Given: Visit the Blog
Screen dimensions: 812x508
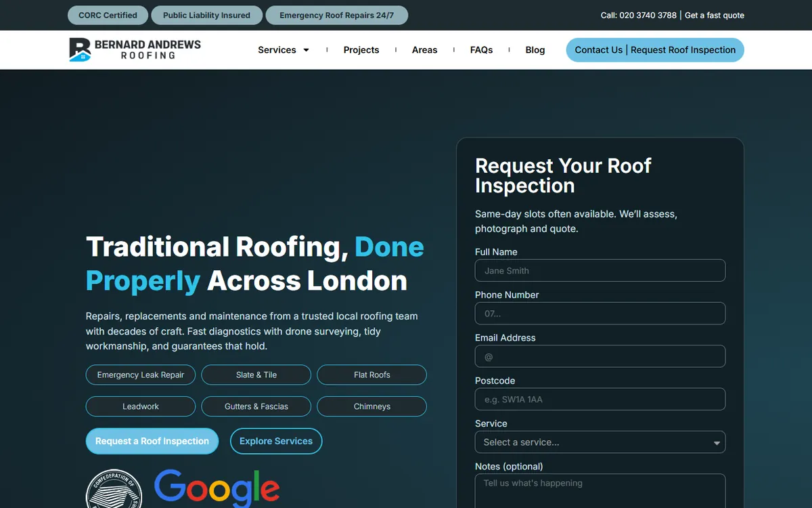Looking at the screenshot, I should (x=535, y=50).
